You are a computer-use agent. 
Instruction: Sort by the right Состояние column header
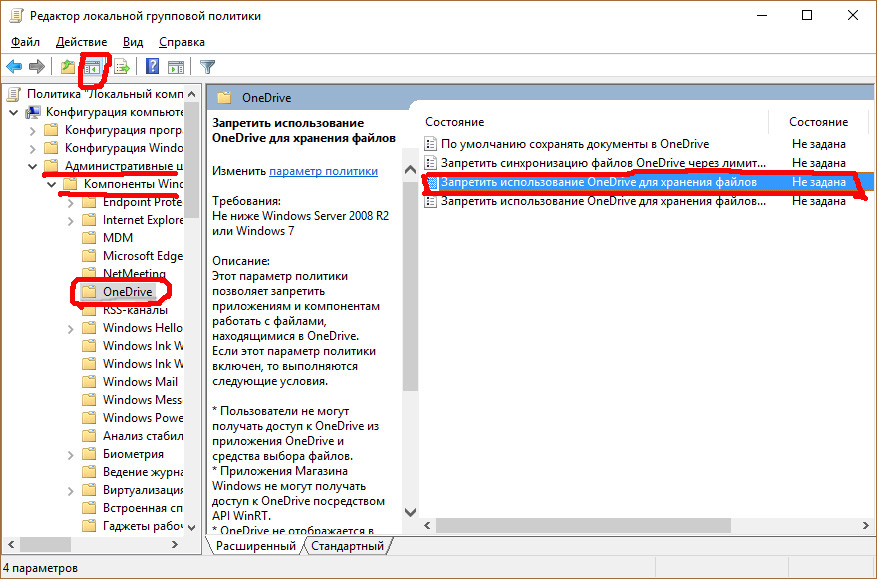pyautogui.click(x=819, y=122)
